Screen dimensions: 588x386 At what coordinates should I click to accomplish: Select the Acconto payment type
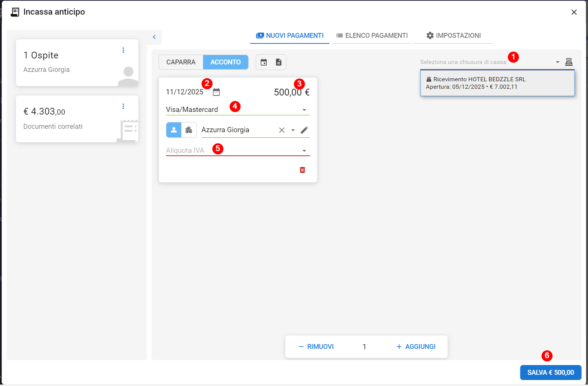226,62
